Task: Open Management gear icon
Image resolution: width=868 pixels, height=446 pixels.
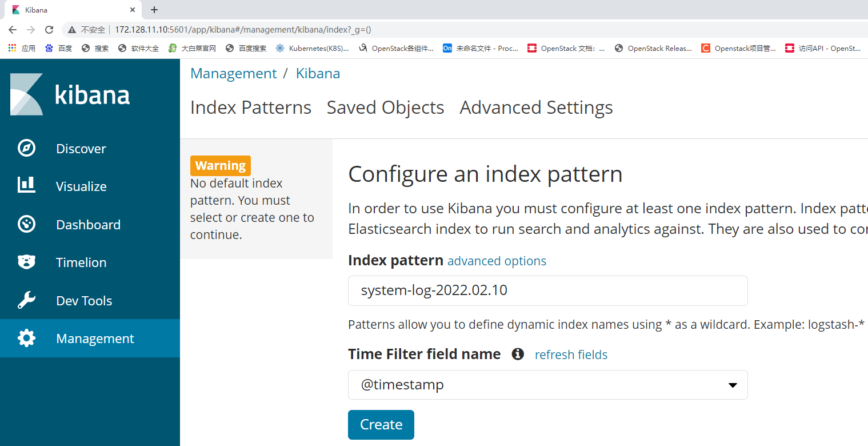Action: click(26, 338)
